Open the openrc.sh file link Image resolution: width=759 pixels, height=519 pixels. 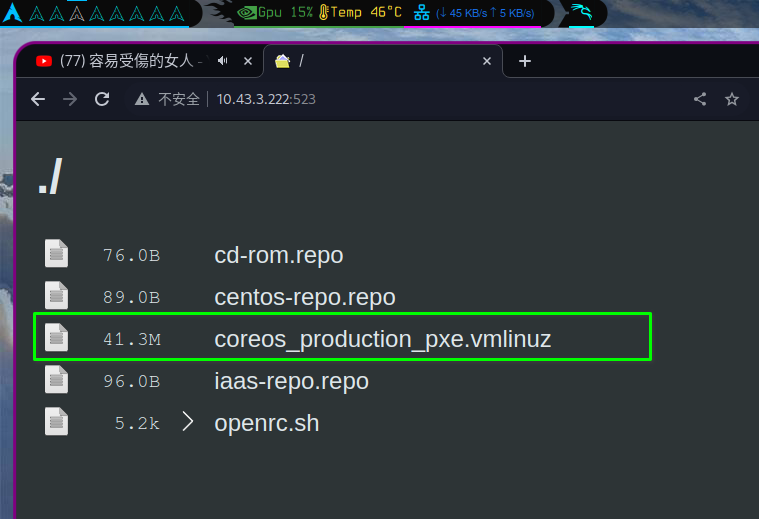(267, 424)
